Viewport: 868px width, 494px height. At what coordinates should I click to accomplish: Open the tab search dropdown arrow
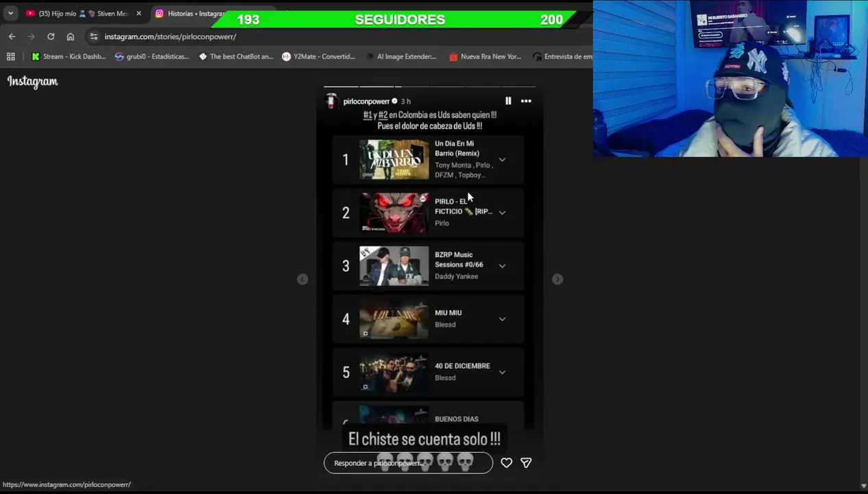(x=10, y=13)
